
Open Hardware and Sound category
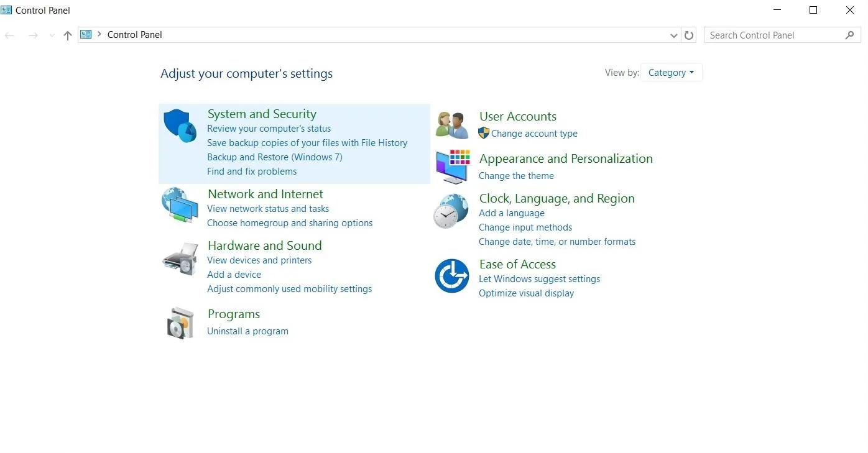[x=265, y=245]
